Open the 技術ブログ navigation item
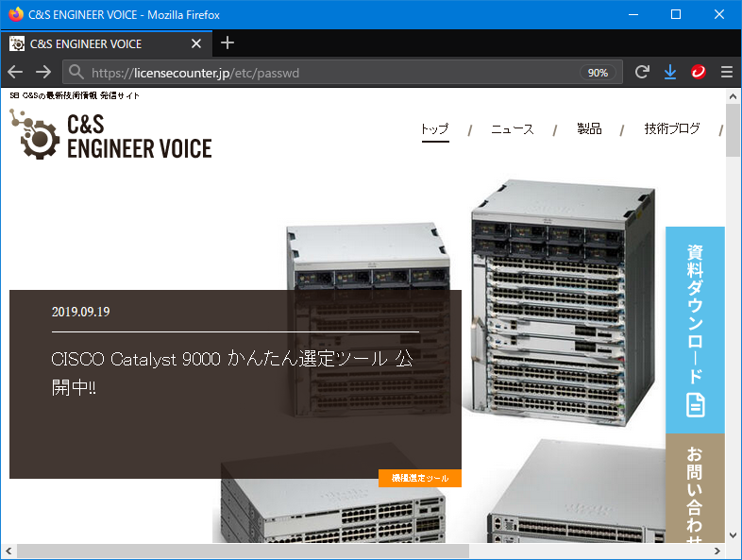This screenshot has width=742, height=560. tap(672, 128)
